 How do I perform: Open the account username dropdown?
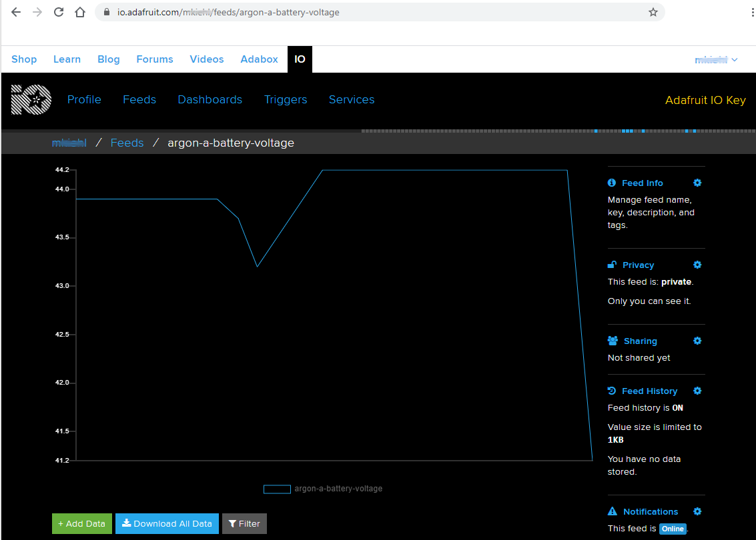[716, 60]
